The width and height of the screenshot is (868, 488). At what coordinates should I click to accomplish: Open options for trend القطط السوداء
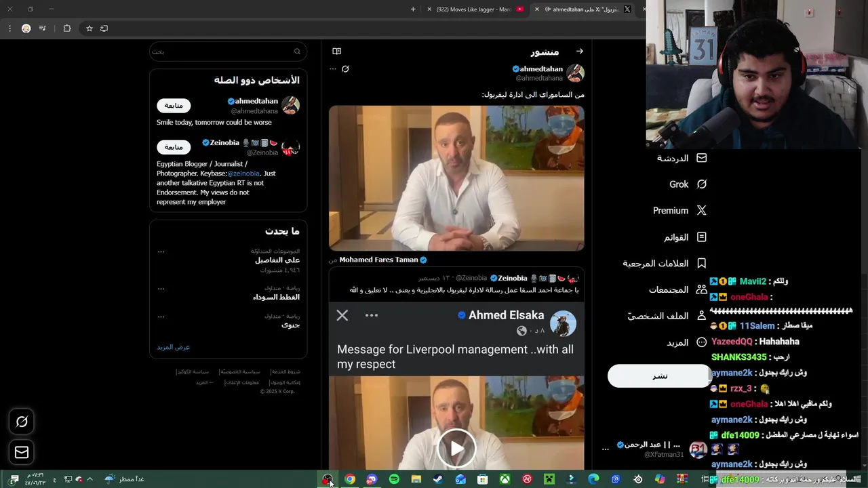coord(161,289)
